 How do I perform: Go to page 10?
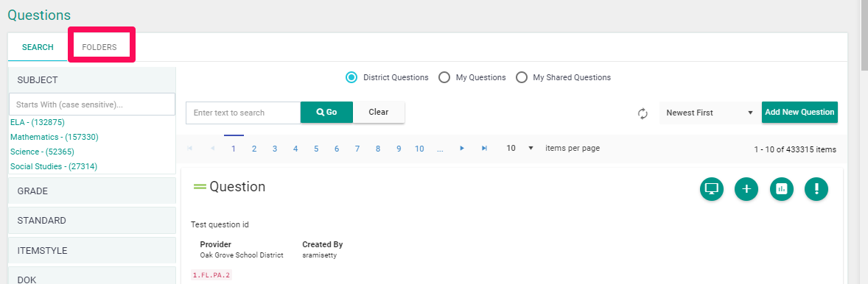(x=419, y=149)
